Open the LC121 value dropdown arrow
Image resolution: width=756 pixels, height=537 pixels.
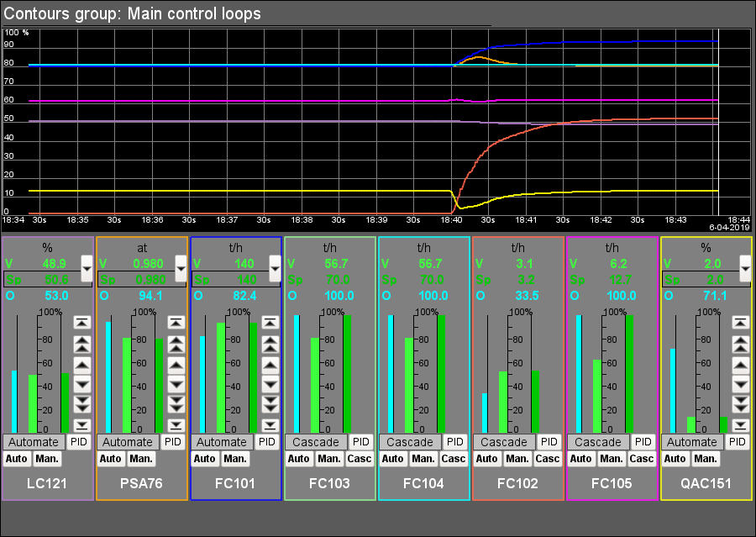point(87,268)
